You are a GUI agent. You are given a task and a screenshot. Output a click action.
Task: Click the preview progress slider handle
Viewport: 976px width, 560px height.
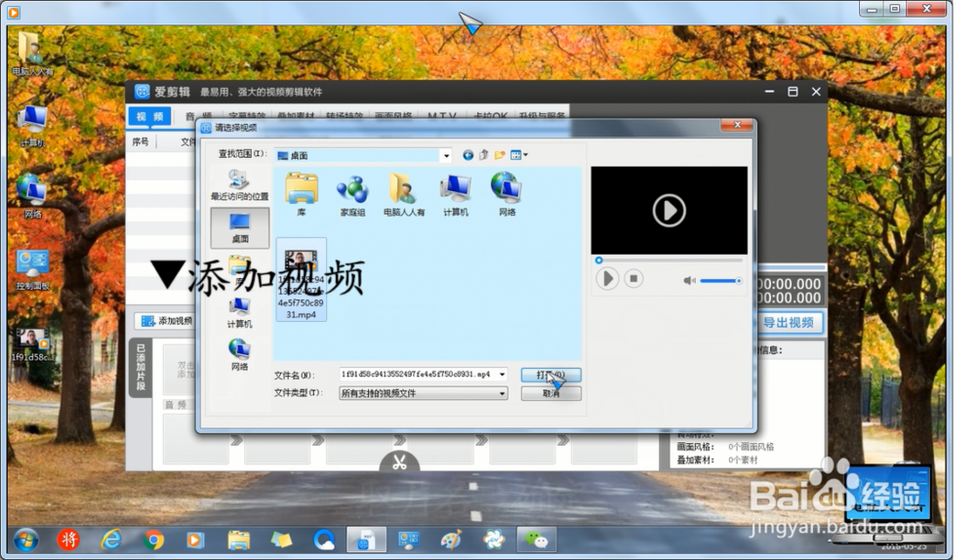tap(599, 260)
